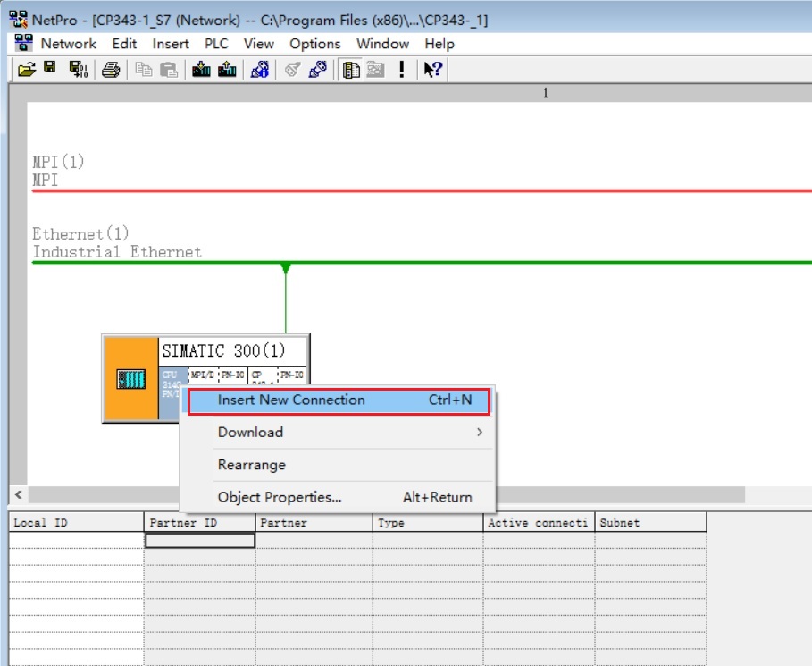Click the horizontal scrollbar left arrow
This screenshot has width=812, height=666.
16,494
